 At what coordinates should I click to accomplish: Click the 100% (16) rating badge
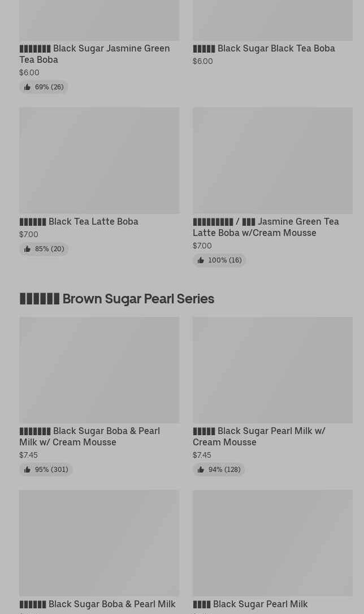tap(219, 260)
